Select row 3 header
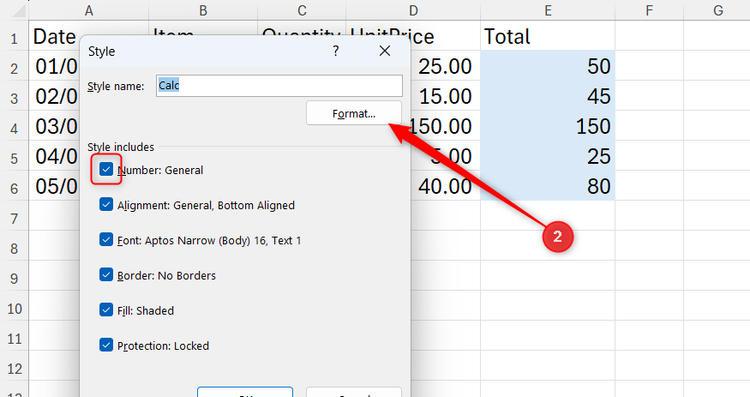Viewport: 750px width, 397px height. click(x=14, y=98)
